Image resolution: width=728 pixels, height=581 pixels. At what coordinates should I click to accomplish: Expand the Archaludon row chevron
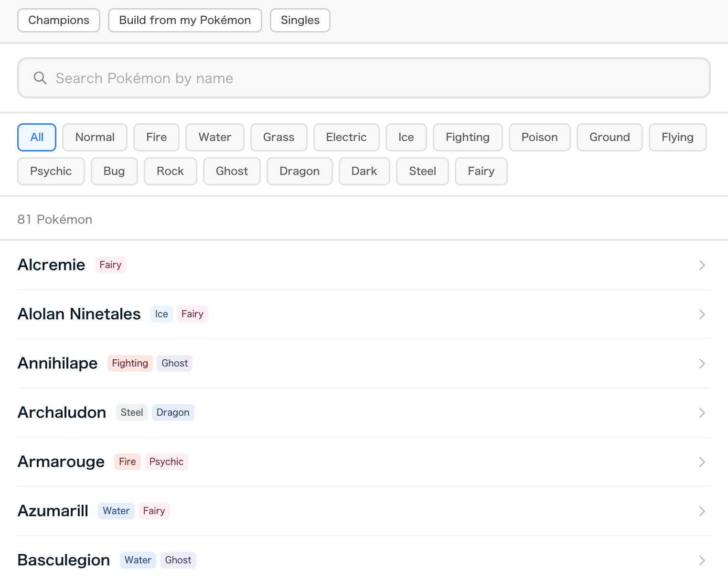click(702, 413)
